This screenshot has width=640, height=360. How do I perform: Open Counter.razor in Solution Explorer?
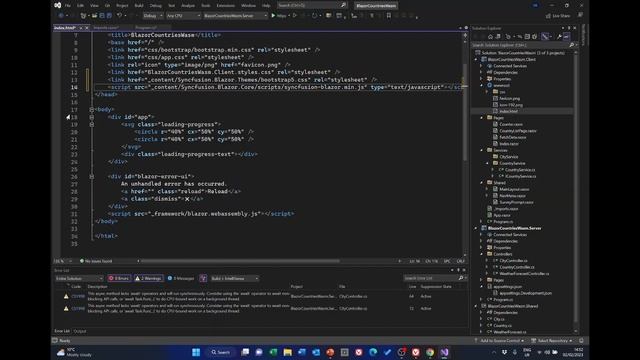click(x=511, y=124)
